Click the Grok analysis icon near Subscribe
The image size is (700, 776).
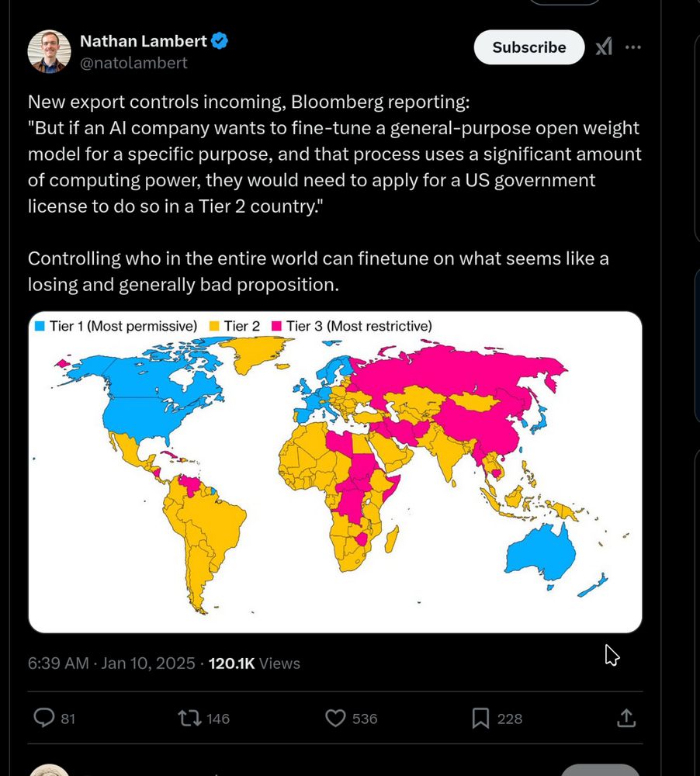click(604, 47)
